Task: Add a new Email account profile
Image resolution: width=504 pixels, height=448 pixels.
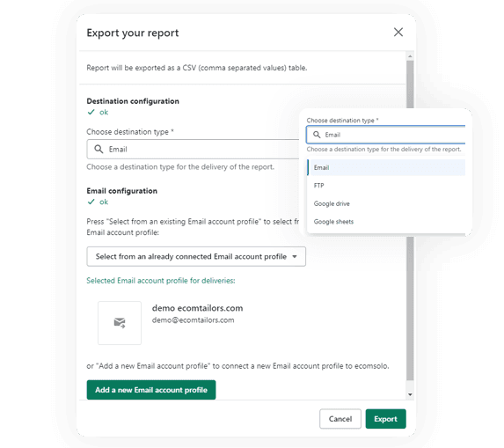Action: [x=151, y=390]
